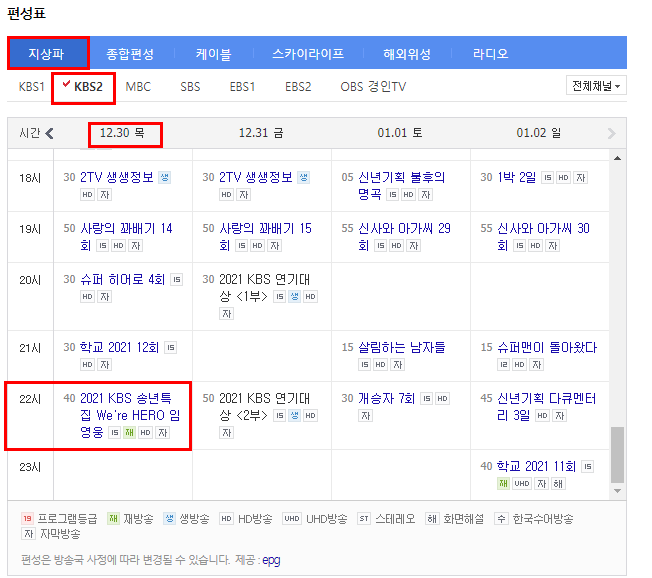
Task: Select the SBS channel
Action: pyautogui.click(x=190, y=86)
